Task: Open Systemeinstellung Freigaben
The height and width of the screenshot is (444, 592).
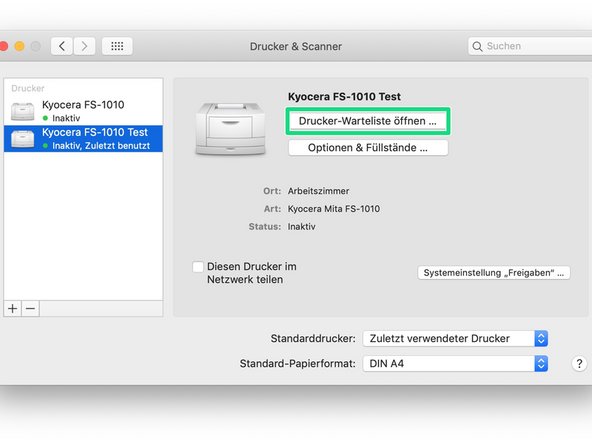Action: click(494, 273)
